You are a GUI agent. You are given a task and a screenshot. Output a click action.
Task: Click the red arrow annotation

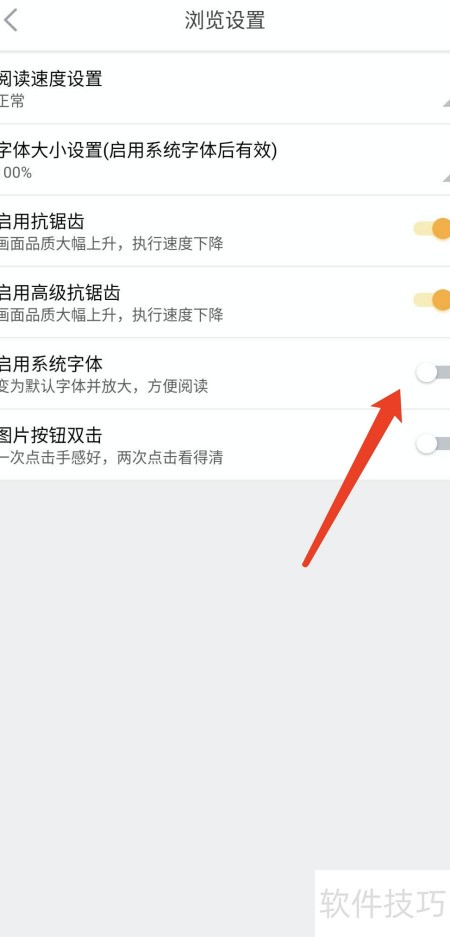(x=352, y=477)
